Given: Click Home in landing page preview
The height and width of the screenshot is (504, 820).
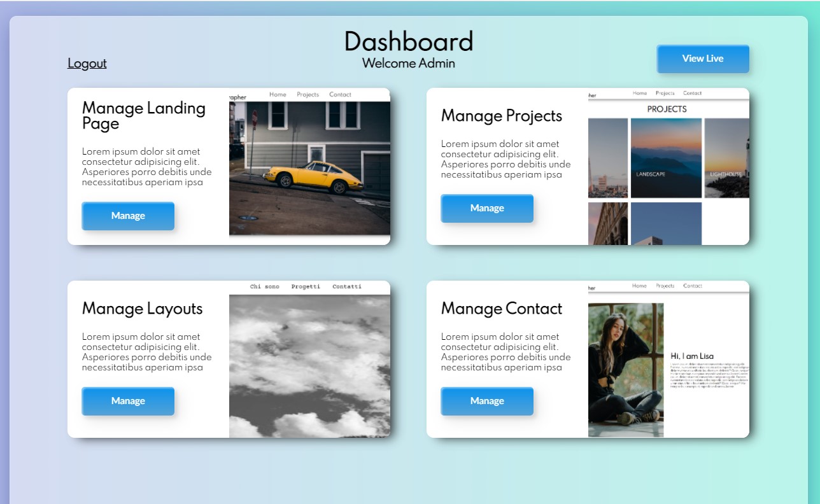Looking at the screenshot, I should click(x=278, y=95).
